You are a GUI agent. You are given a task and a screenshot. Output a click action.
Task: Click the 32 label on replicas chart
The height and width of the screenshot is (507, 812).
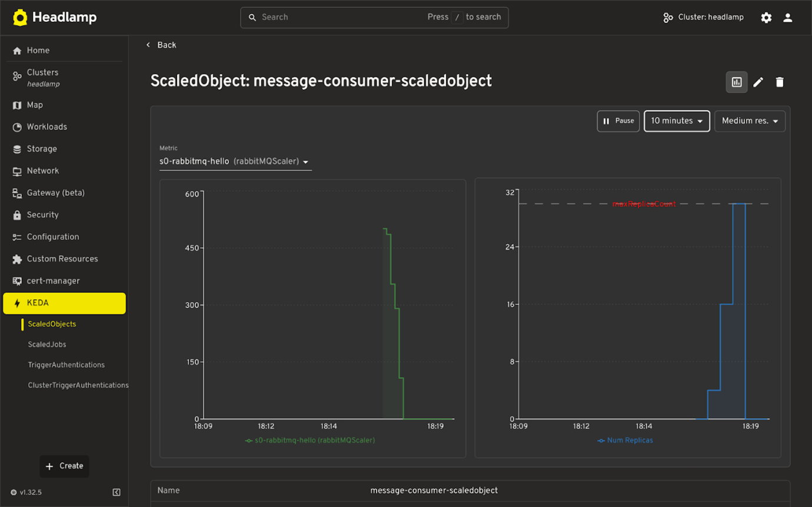coord(510,192)
